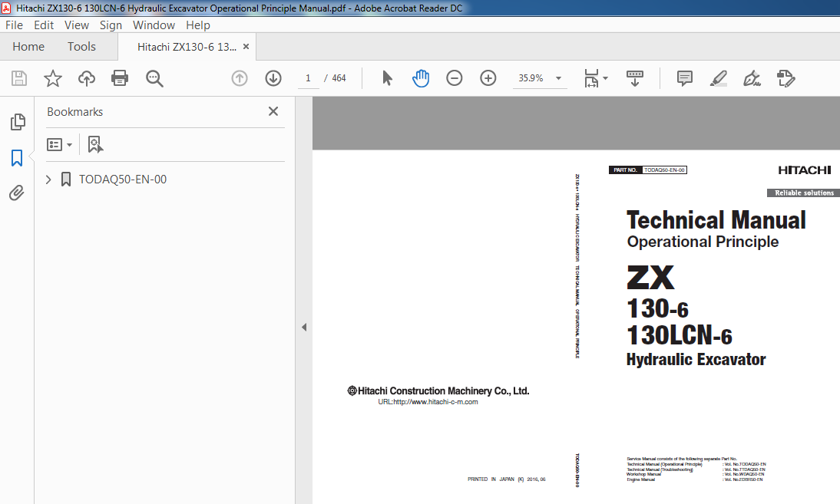This screenshot has height=504, width=840.
Task: Open the File menu
Action: click(x=14, y=25)
